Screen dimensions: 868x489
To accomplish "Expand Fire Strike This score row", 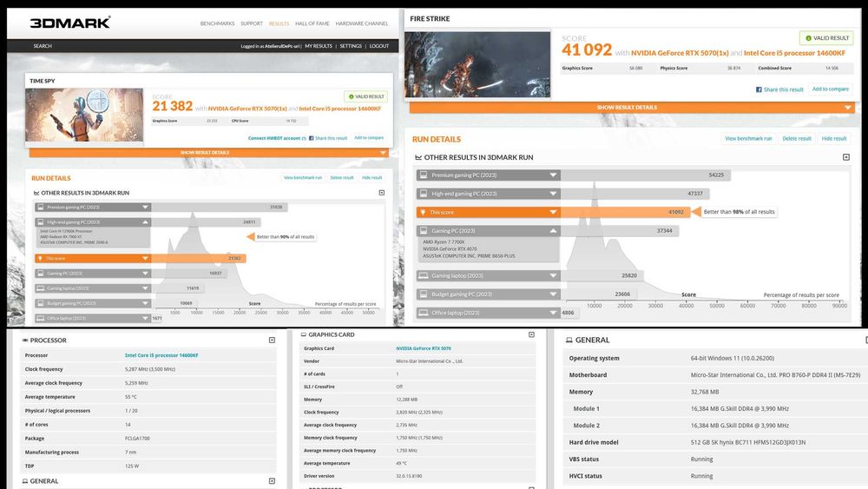I will [x=552, y=212].
